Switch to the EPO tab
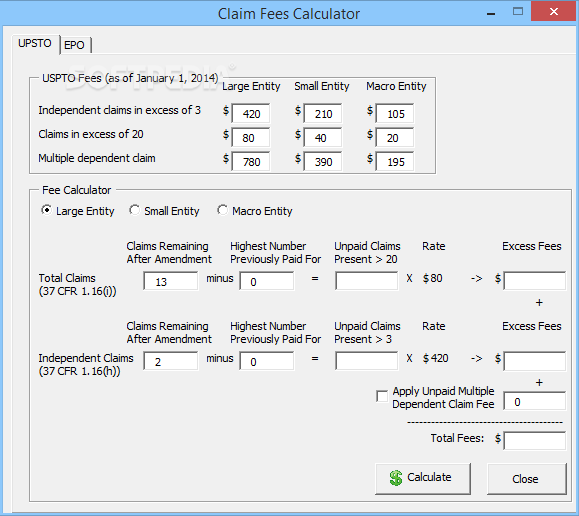 [x=75, y=45]
